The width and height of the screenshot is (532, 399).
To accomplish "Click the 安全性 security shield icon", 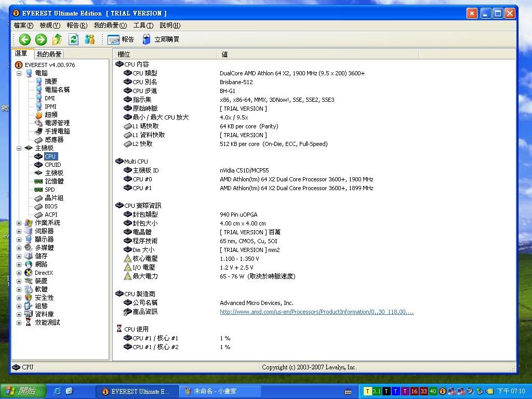I will pyautogui.click(x=29, y=298).
